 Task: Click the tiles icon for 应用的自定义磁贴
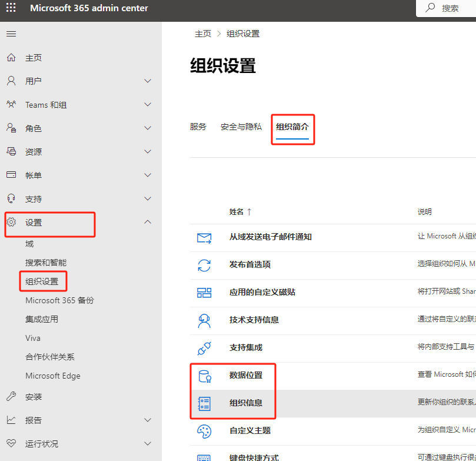pos(204,293)
